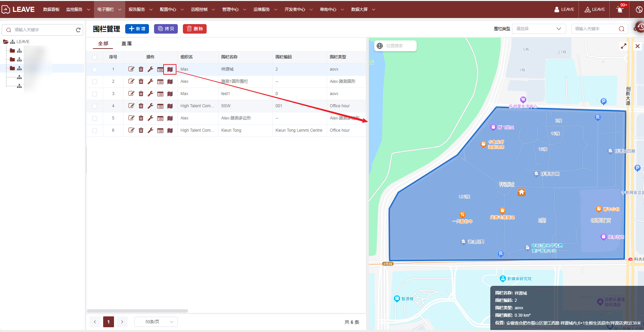Select the checkbox for row 1
This screenshot has height=332, width=644.
point(95,70)
